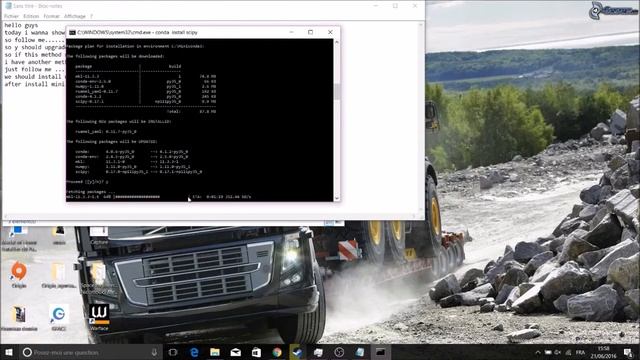Maximize the Notepad window
The width and height of the screenshot is (640, 360).
395,6
